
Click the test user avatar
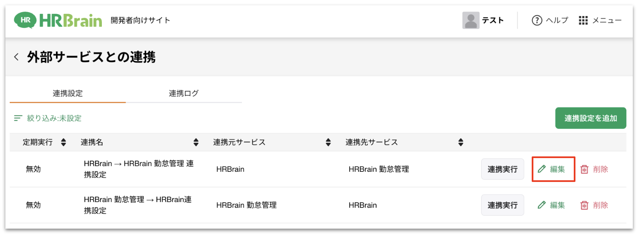471,20
